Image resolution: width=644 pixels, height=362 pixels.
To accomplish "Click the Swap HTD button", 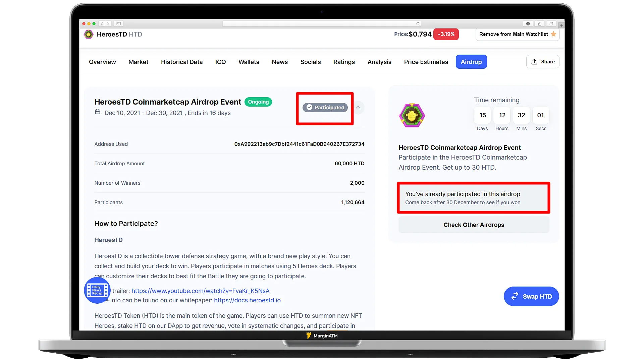I will click(x=531, y=296).
